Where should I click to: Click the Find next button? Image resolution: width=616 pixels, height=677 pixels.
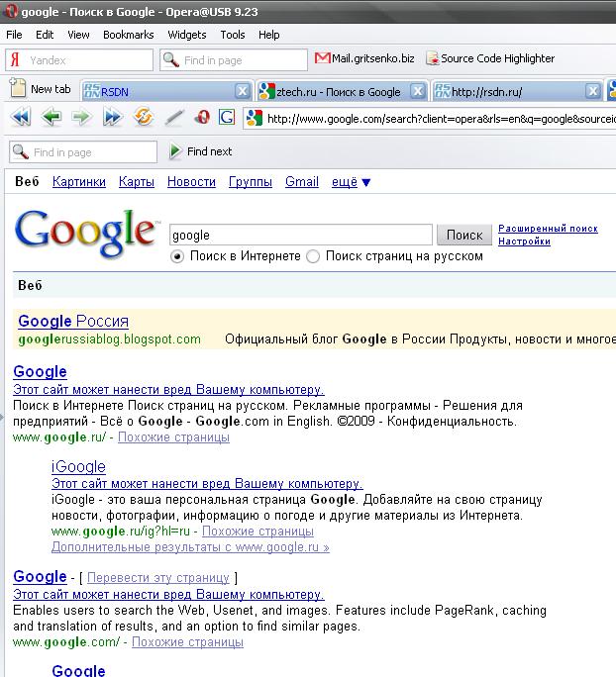coord(201,151)
